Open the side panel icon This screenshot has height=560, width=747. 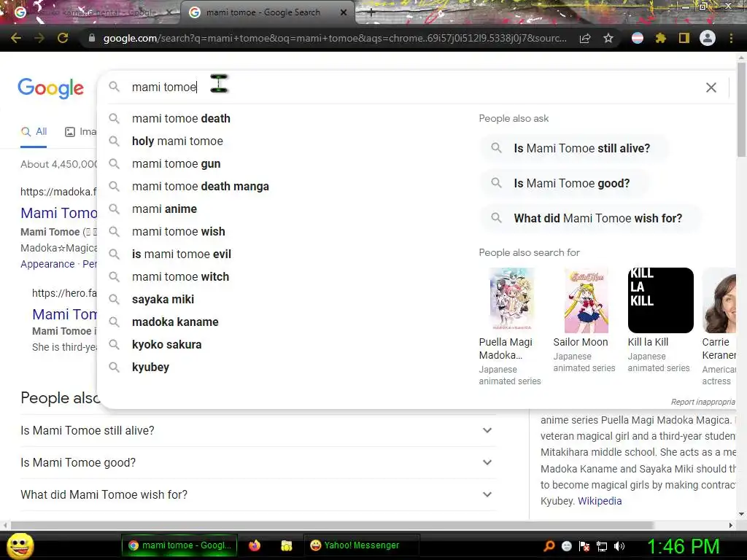[684, 38]
